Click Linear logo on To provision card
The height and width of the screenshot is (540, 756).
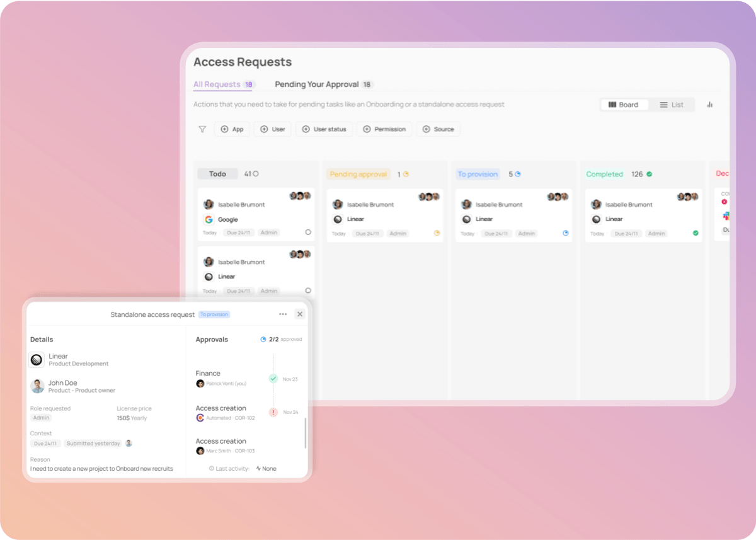point(466,219)
